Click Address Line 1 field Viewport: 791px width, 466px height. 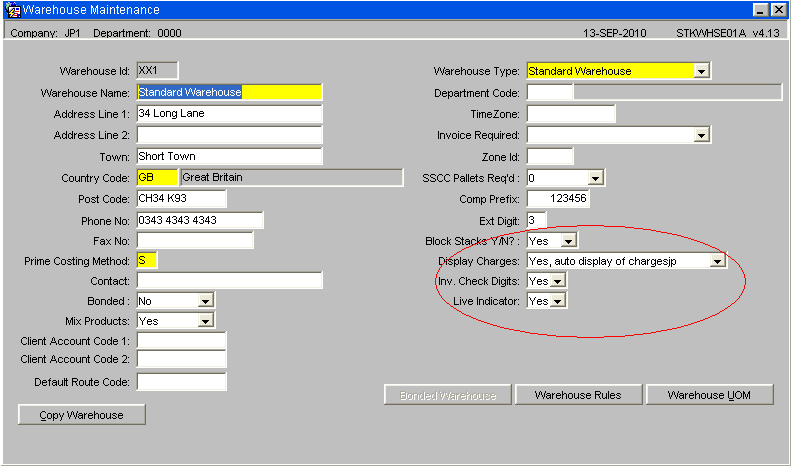[x=229, y=113]
